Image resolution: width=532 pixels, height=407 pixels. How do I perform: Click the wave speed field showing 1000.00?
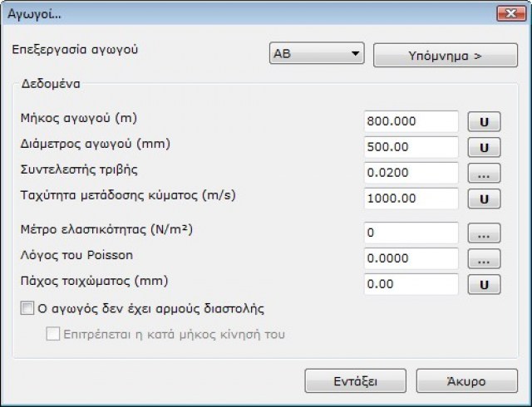[411, 199]
